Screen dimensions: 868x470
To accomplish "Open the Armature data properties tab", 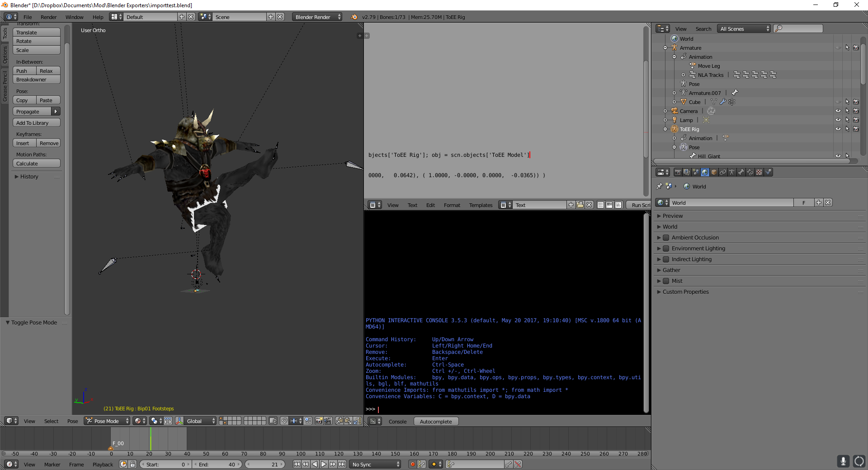I will click(732, 172).
